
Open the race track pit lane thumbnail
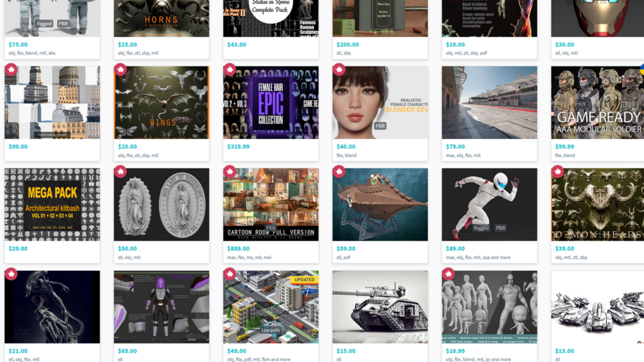489,102
